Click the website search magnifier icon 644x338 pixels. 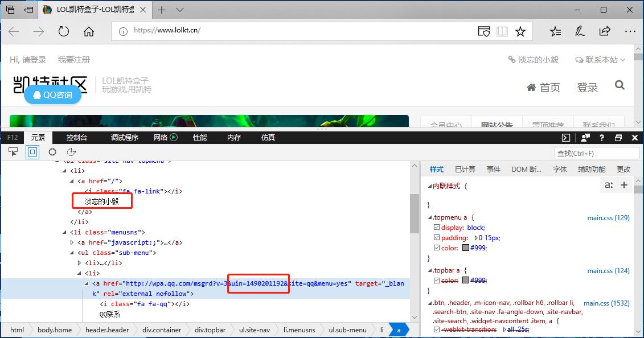[620, 86]
